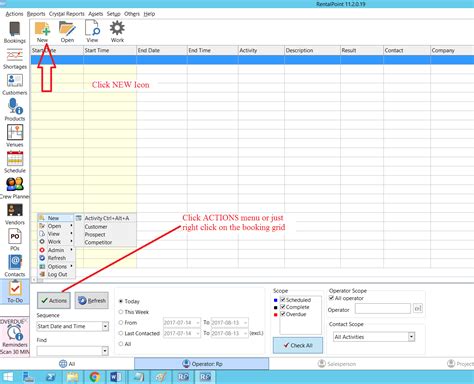Viewport: 474px width, 384px height.
Task: Click the Refresh button
Action: point(92,301)
